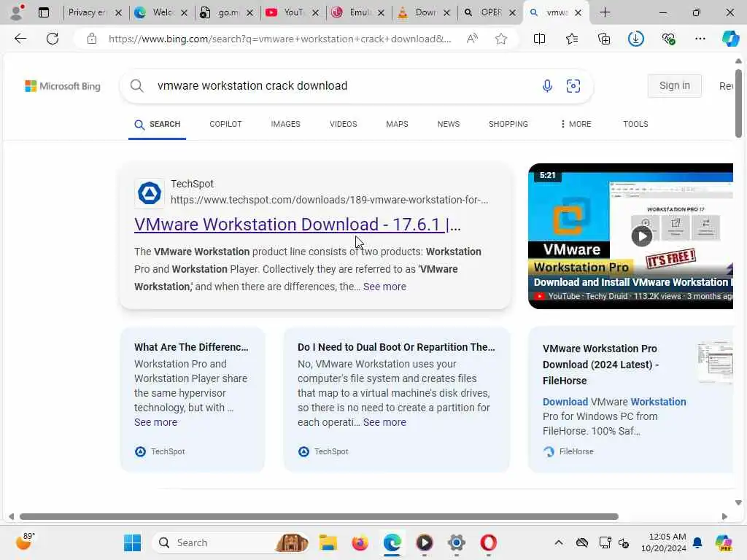Select the NEWS search tab

click(449, 124)
